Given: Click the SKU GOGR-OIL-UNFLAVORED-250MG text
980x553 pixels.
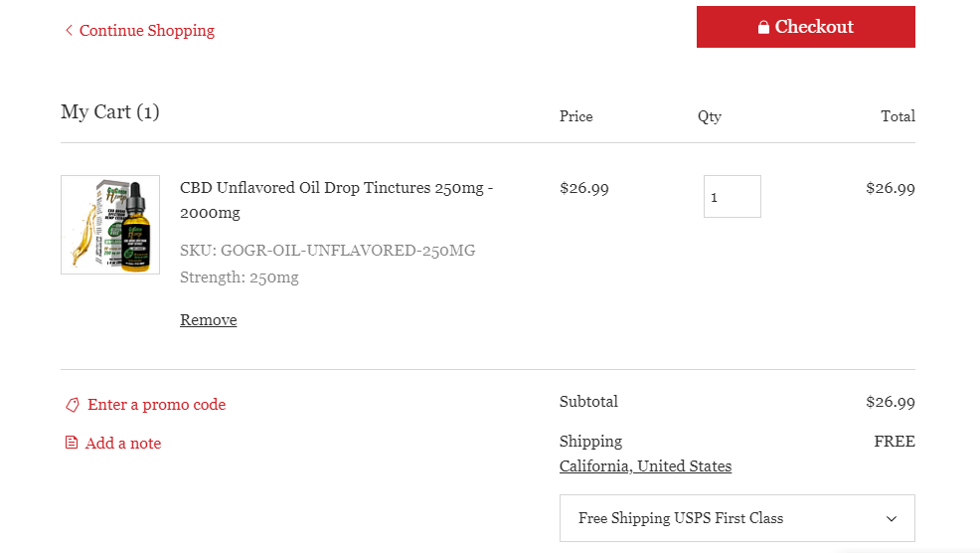Looking at the screenshot, I should [x=328, y=251].
